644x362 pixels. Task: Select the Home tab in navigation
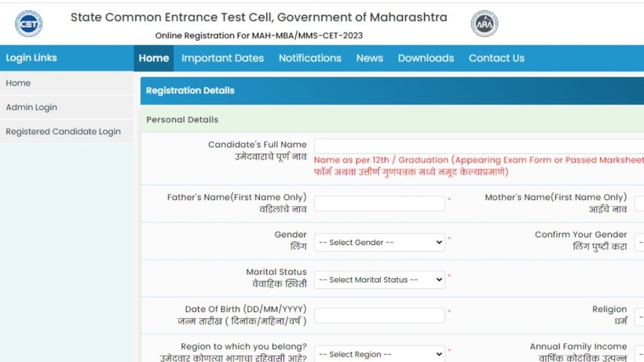click(153, 58)
